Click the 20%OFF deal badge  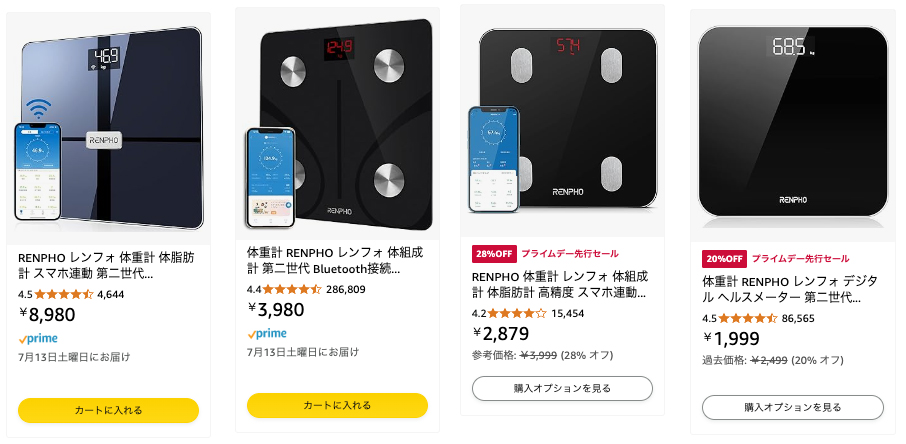725,258
